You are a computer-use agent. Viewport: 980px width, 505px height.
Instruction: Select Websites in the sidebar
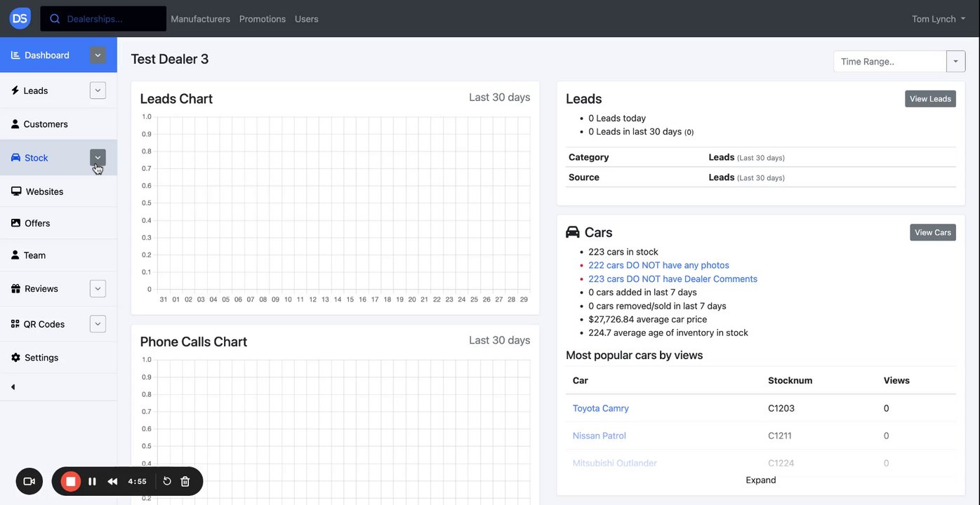[58, 191]
